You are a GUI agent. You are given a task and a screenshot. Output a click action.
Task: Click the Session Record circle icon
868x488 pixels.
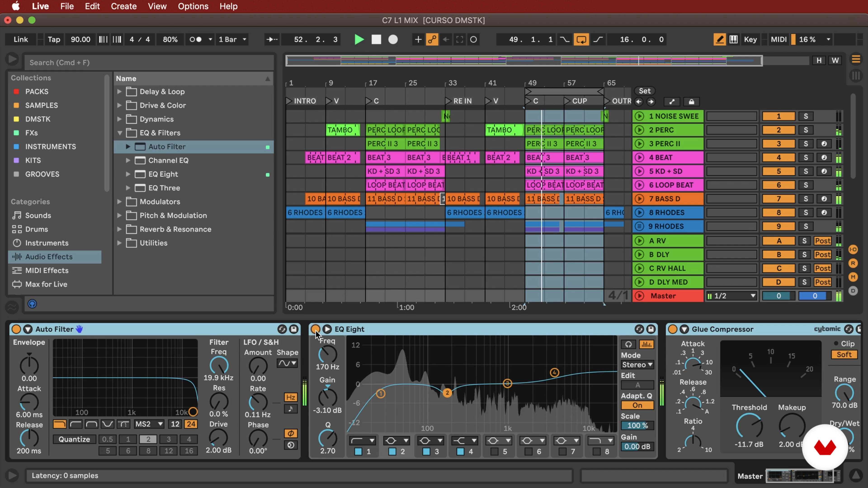473,39
